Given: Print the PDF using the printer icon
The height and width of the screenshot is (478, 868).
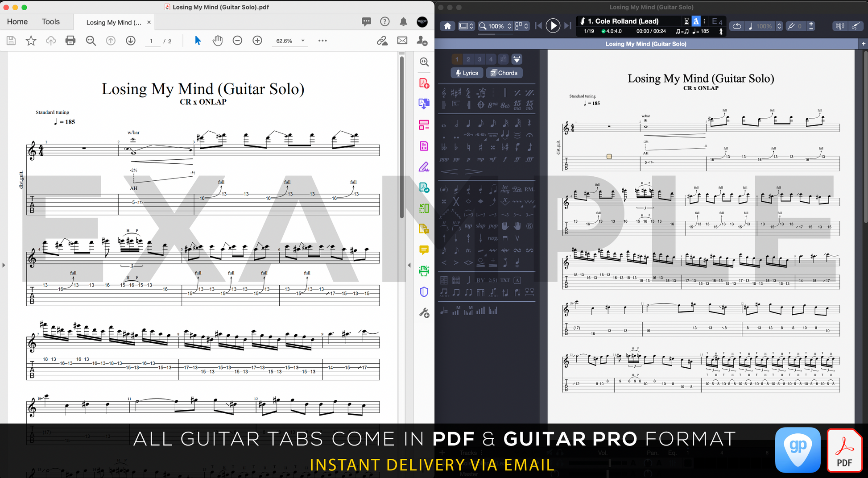Looking at the screenshot, I should click(70, 41).
